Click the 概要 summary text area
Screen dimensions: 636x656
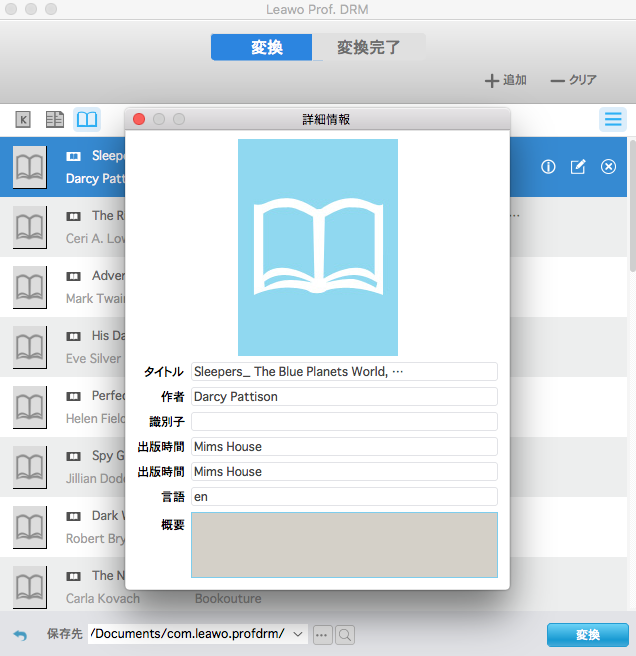(x=344, y=545)
